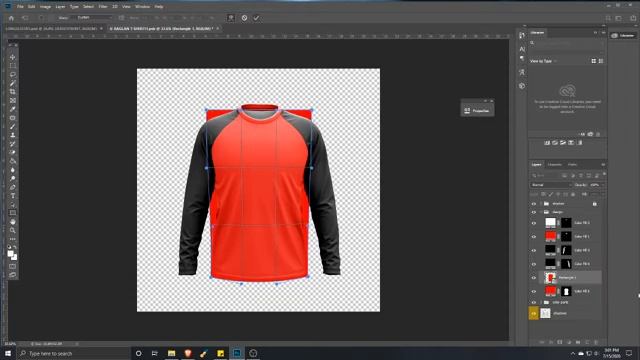The height and width of the screenshot is (360, 640).
Task: Select the Rectangle shape tool
Action: (x=13, y=213)
